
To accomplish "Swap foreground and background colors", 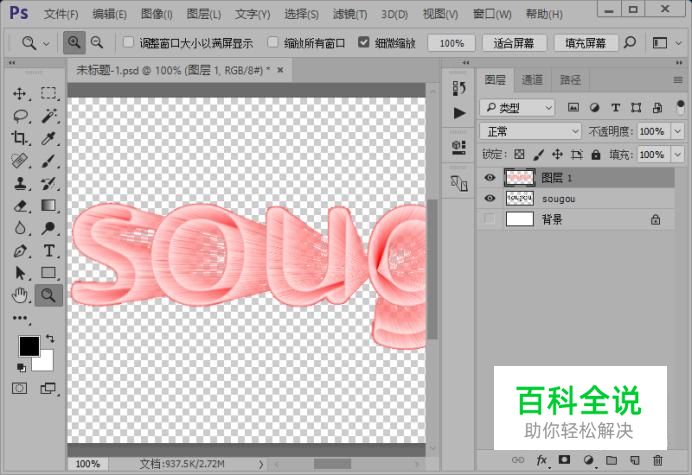I will pos(50,339).
